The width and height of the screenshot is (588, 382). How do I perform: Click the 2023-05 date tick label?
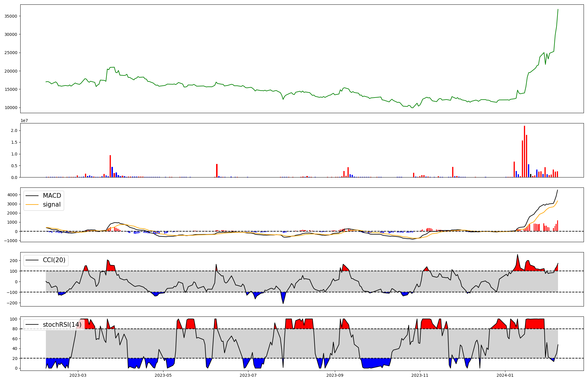point(163,375)
